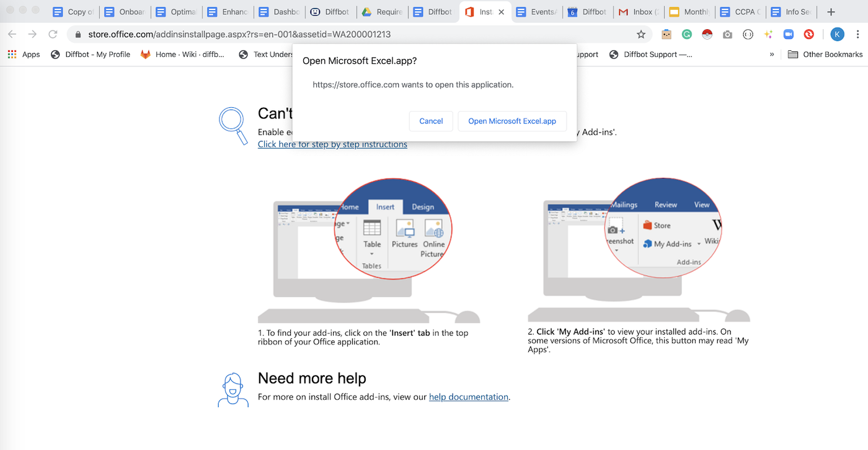Reload the page
The image size is (868, 450).
click(53, 35)
